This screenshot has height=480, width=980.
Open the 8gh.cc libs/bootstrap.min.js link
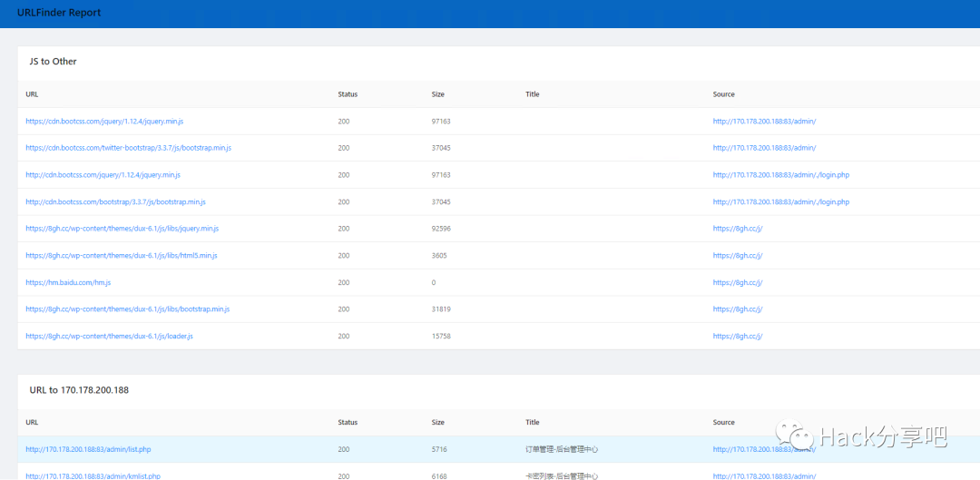pyautogui.click(x=128, y=309)
